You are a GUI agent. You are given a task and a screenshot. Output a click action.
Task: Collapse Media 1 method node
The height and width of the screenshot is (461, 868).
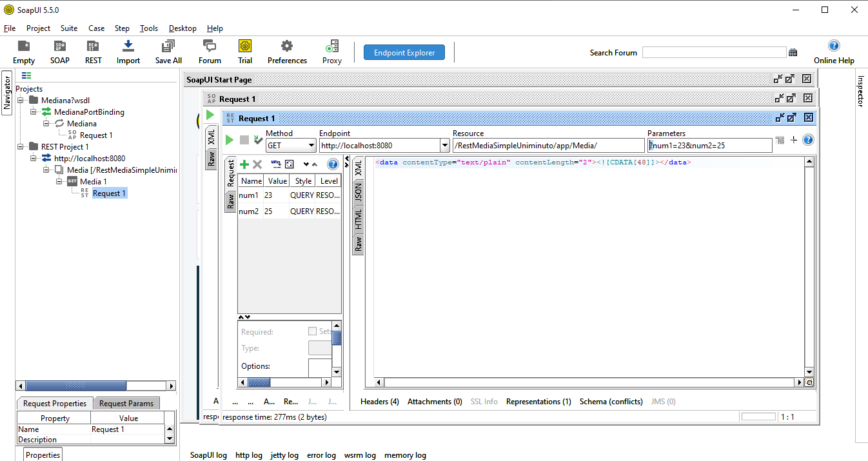(59, 181)
